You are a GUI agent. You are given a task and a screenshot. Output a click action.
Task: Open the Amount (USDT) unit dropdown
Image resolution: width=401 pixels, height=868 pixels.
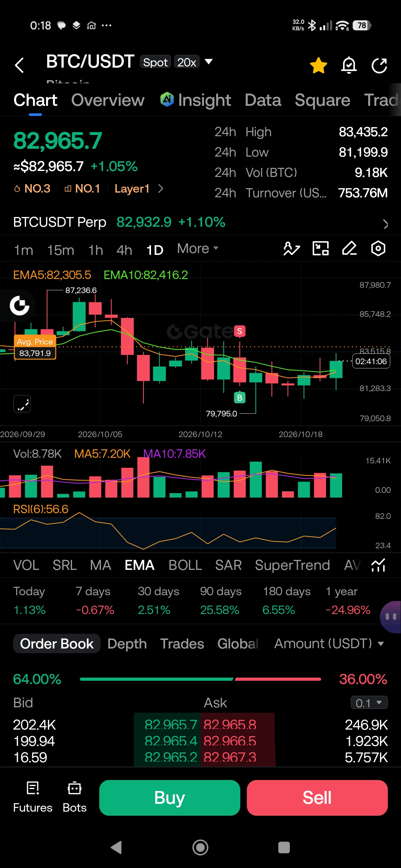pos(329,644)
